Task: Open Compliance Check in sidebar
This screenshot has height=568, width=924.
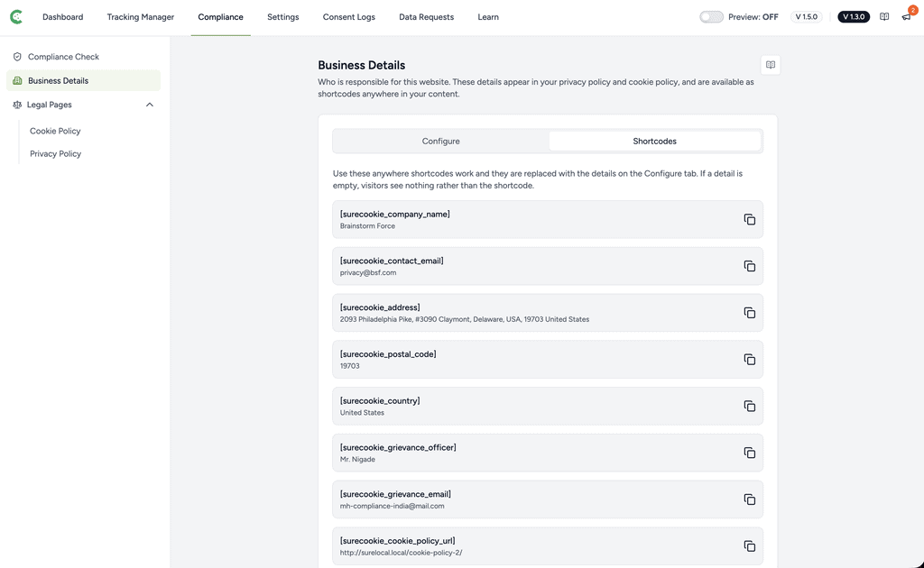Action: (83, 57)
